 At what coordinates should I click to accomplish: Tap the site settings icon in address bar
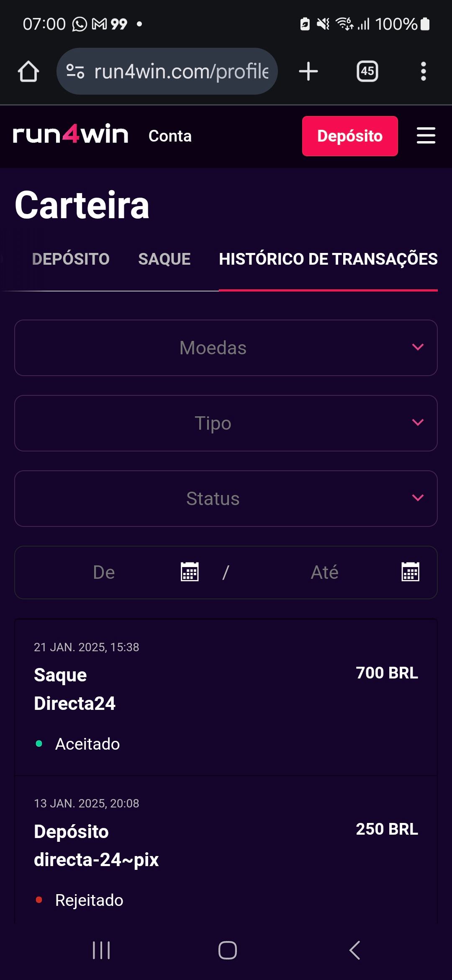(76, 71)
